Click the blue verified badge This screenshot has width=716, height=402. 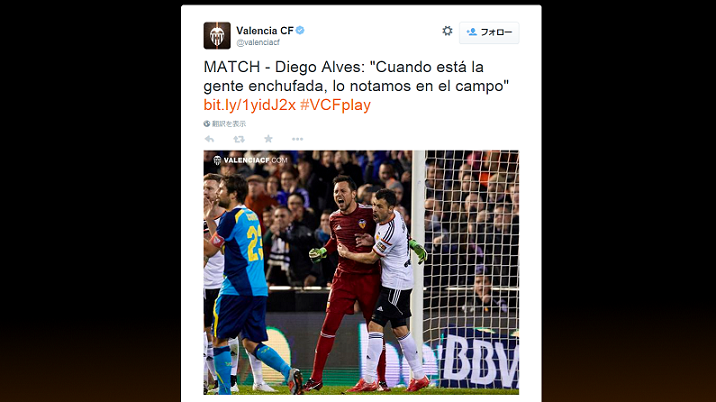pos(300,31)
